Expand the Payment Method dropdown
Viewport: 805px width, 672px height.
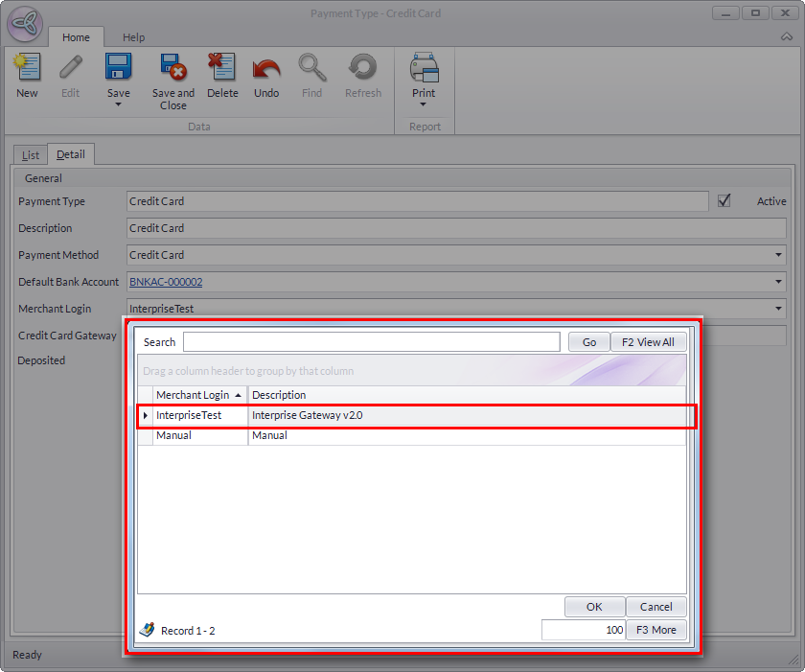[x=778, y=255]
